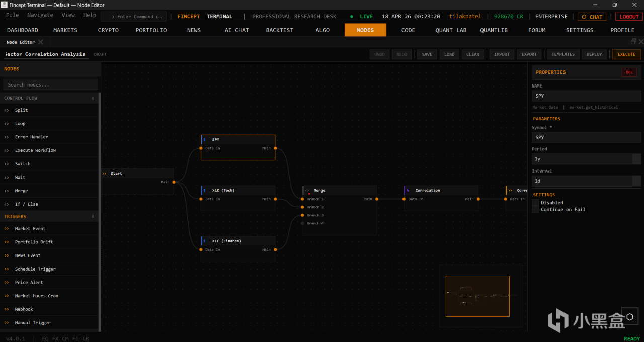The height and width of the screenshot is (342, 644).
Task: Choose the Portfolio Drift trigger icon
Action: coord(7,242)
